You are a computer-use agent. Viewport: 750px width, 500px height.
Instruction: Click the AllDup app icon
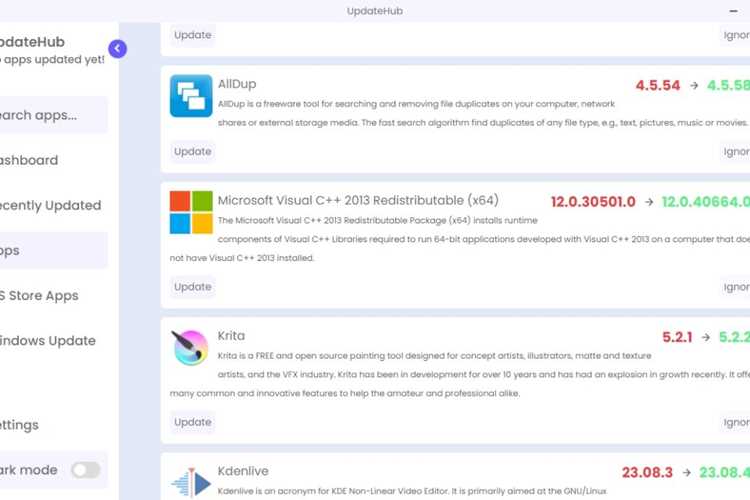(x=191, y=96)
